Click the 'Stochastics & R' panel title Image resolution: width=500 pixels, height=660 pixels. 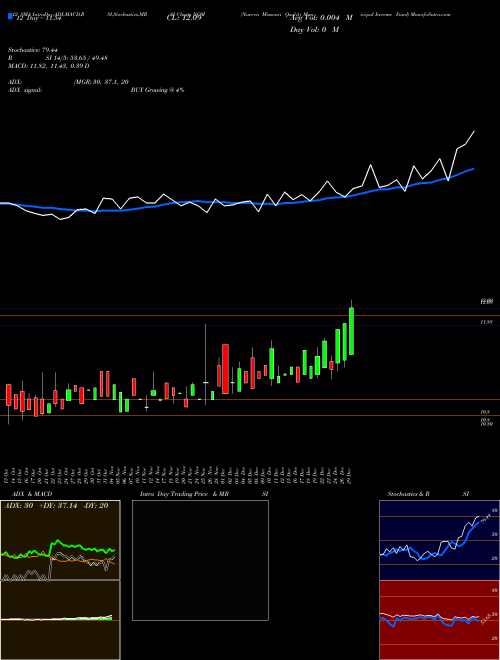[x=408, y=494]
